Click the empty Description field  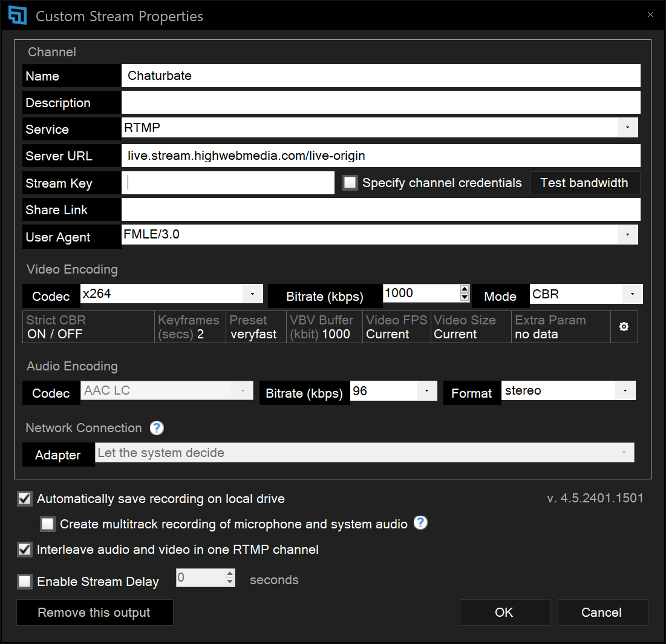(x=381, y=102)
